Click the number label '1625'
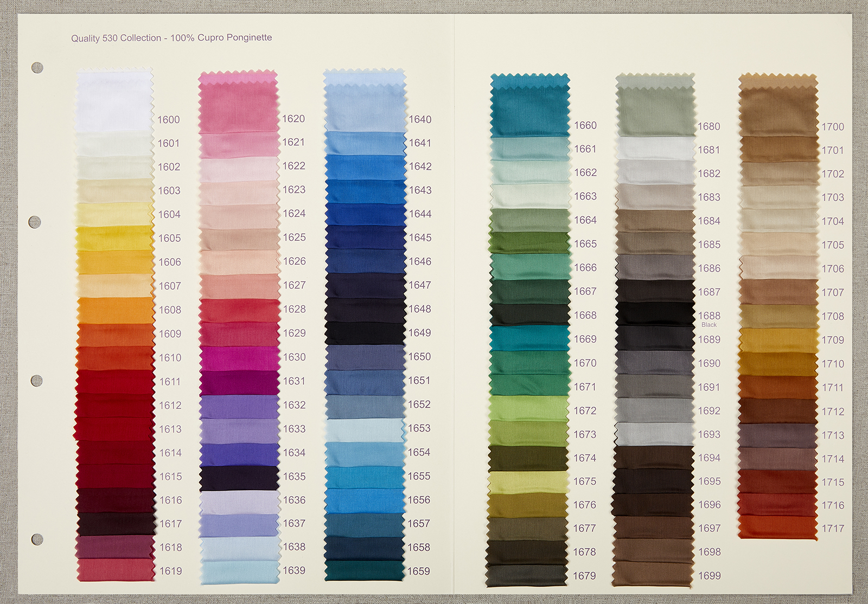Image resolution: width=868 pixels, height=604 pixels. [294, 237]
